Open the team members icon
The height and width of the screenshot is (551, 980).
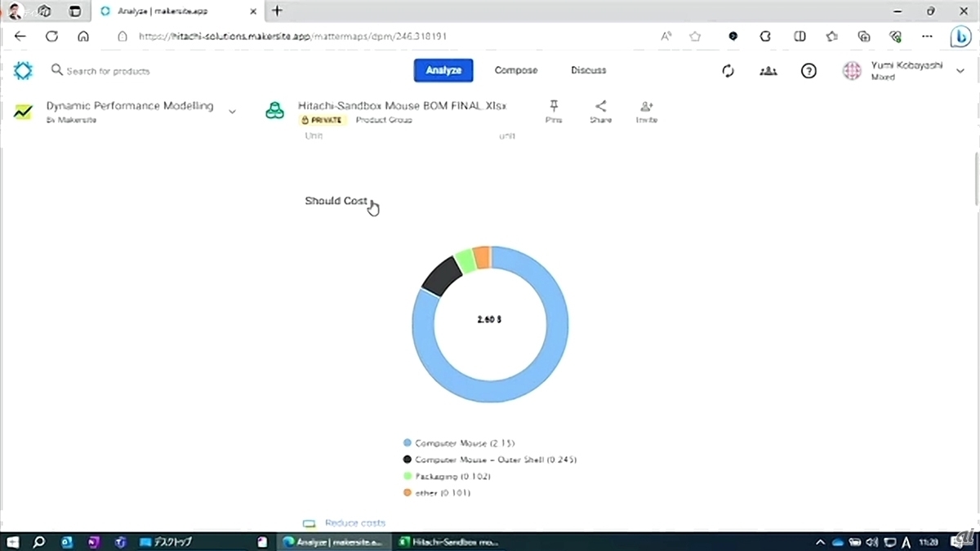click(x=768, y=71)
